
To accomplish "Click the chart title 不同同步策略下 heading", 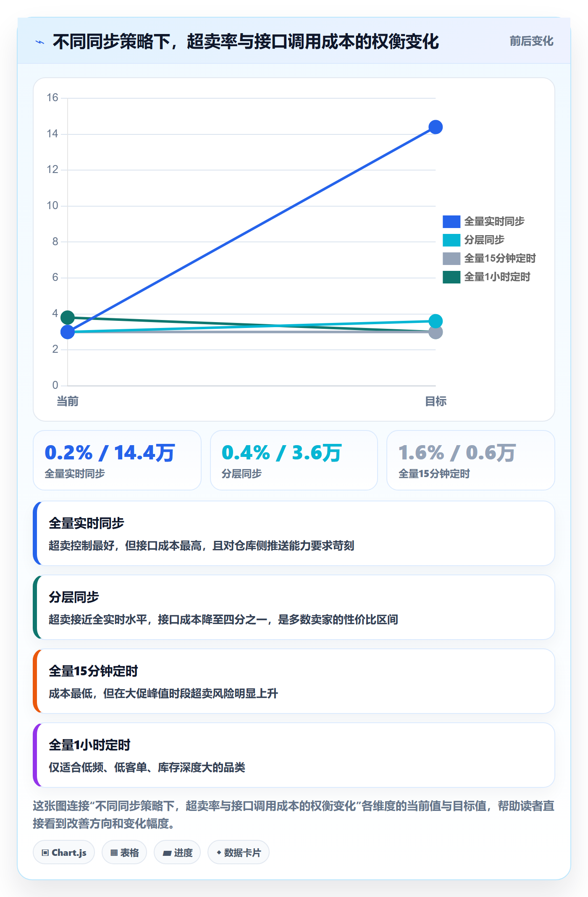I will click(x=246, y=42).
